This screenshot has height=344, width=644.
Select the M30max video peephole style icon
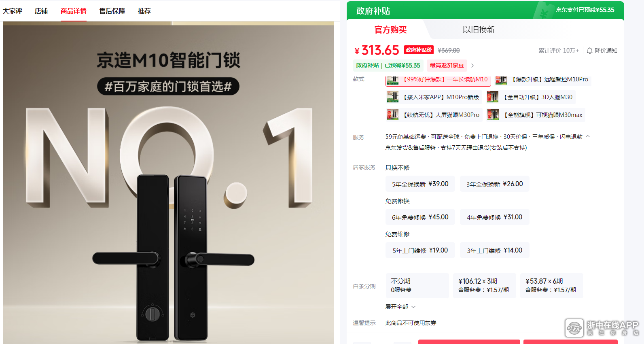pos(493,115)
